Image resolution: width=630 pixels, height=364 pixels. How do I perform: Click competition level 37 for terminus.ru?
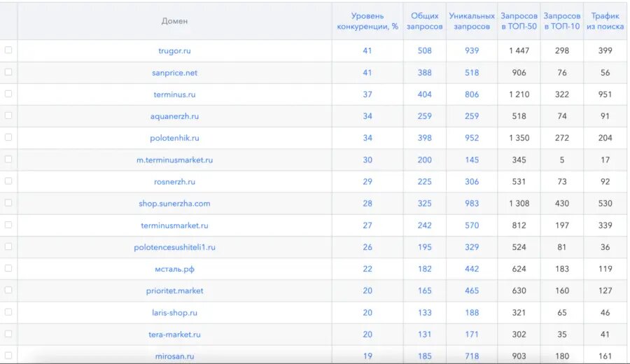(x=367, y=94)
